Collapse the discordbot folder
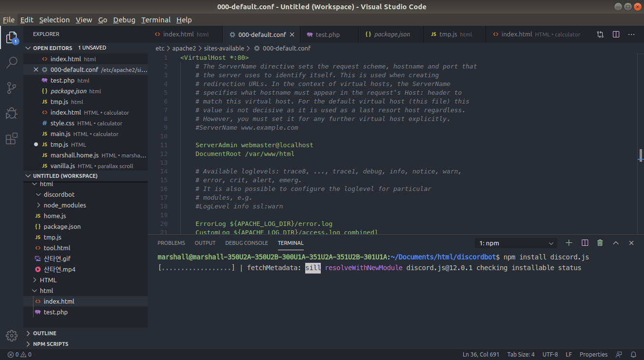The image size is (644, 360). point(59,194)
